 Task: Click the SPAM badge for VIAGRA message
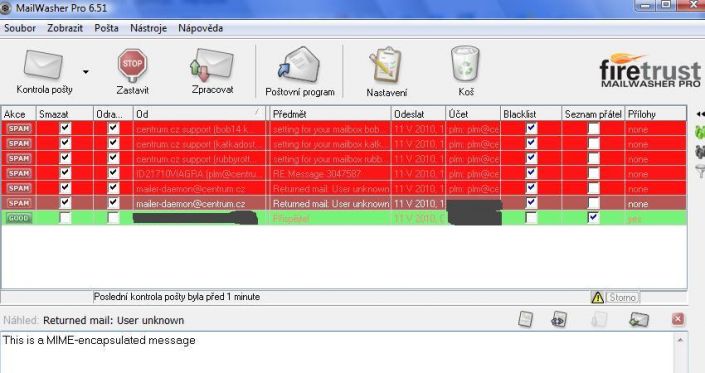click(18, 173)
